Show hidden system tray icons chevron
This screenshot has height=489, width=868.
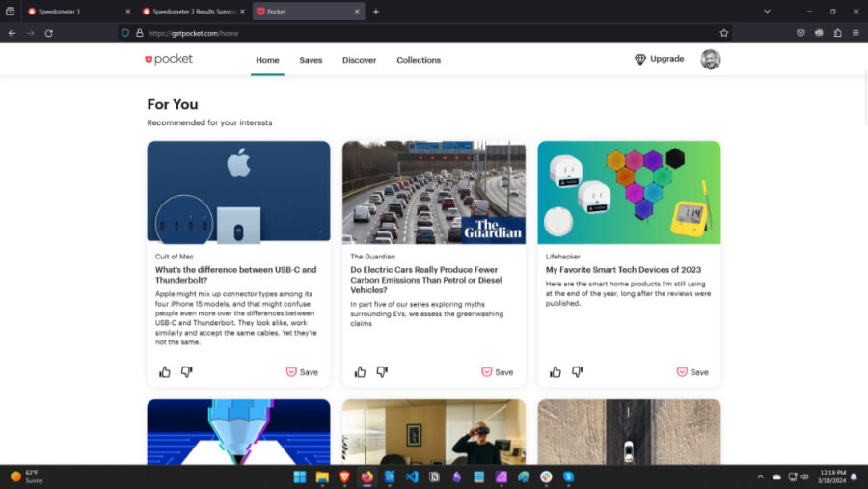pos(760,476)
